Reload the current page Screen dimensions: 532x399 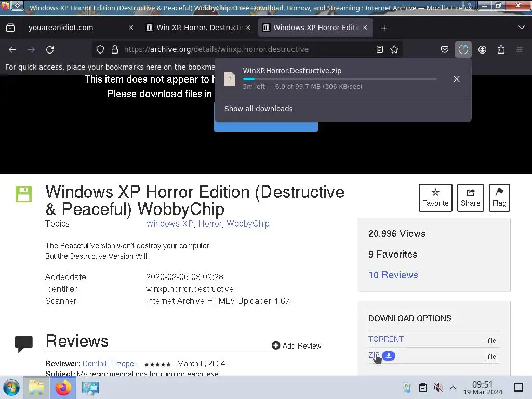tap(50, 50)
